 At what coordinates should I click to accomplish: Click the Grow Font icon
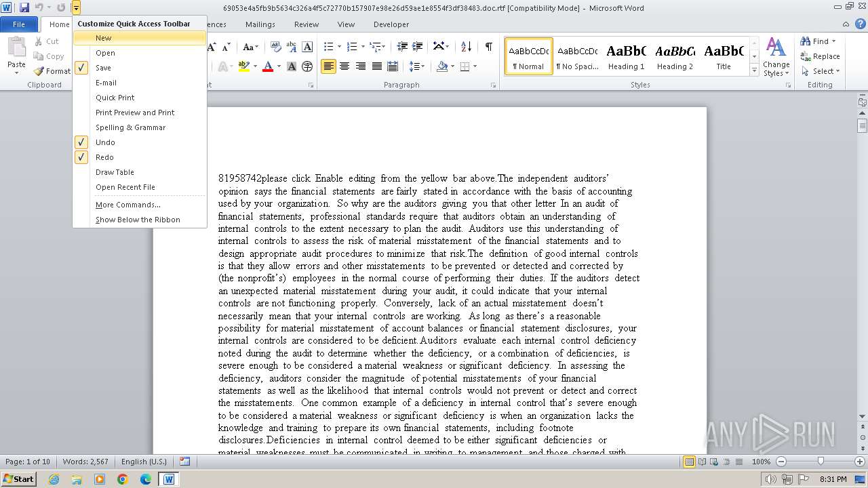(212, 47)
